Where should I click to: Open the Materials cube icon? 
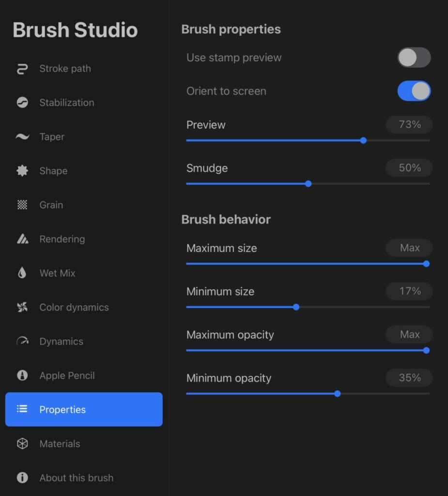tap(22, 444)
